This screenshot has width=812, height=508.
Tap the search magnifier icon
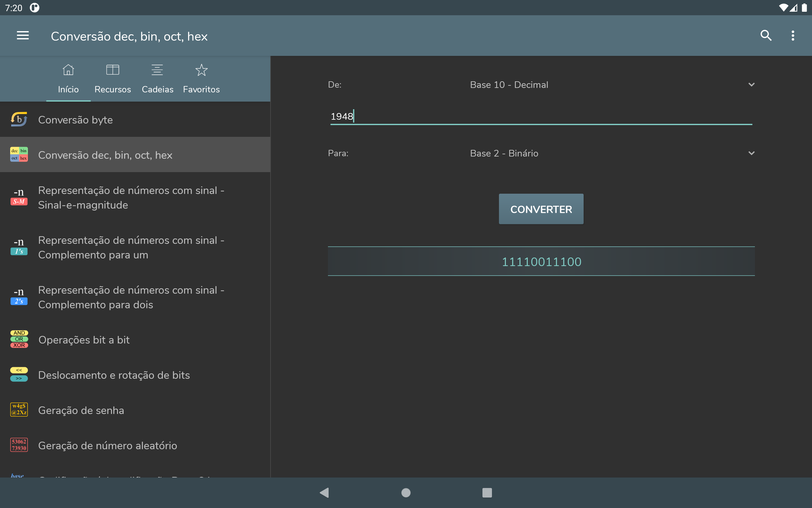tap(766, 36)
